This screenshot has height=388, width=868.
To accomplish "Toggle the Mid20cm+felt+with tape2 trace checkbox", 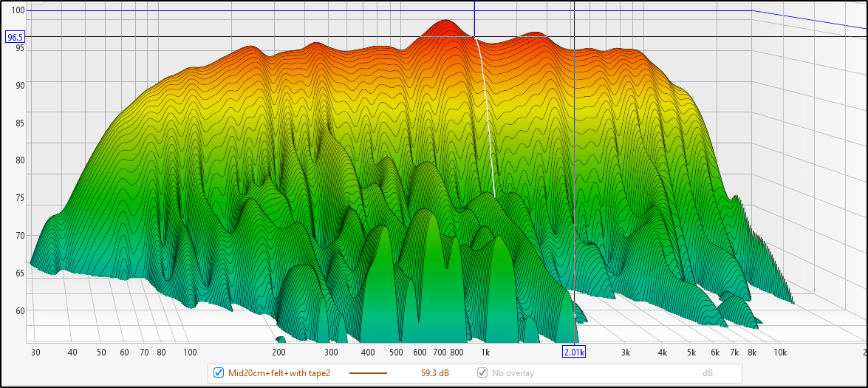I will (x=219, y=373).
